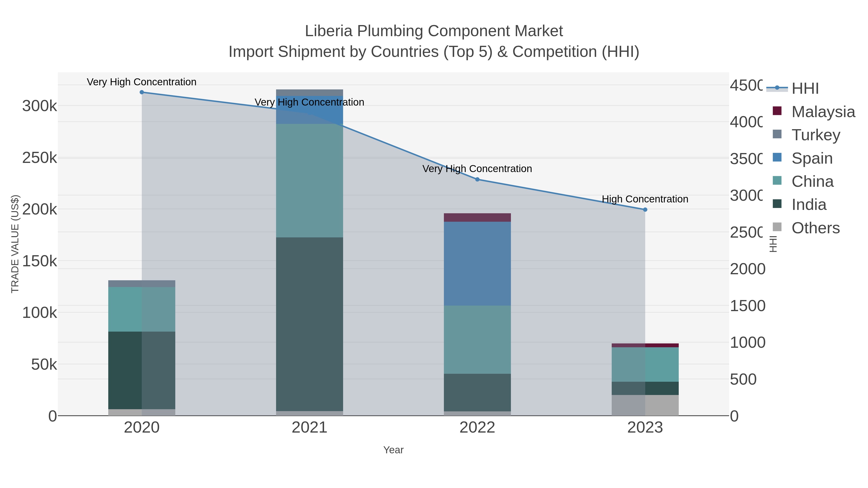Screen dimensions: 868x488
Task: Click the 300k y-axis tick label
Action: coord(40,106)
